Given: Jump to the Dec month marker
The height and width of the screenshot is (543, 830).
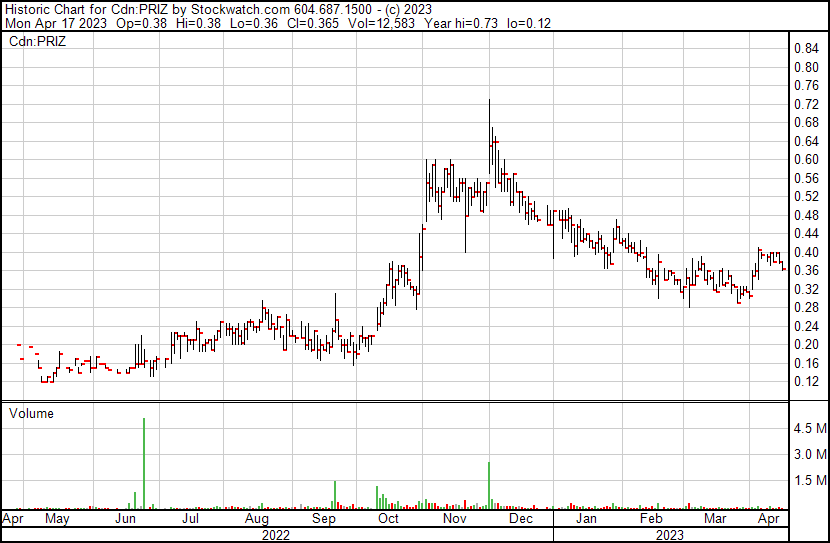Looking at the screenshot, I should 520,519.
